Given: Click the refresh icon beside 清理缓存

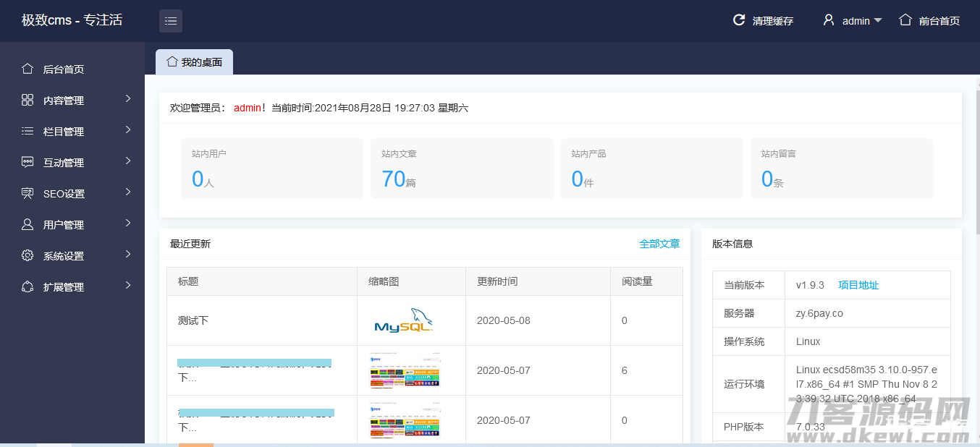Looking at the screenshot, I should pyautogui.click(x=739, y=20).
